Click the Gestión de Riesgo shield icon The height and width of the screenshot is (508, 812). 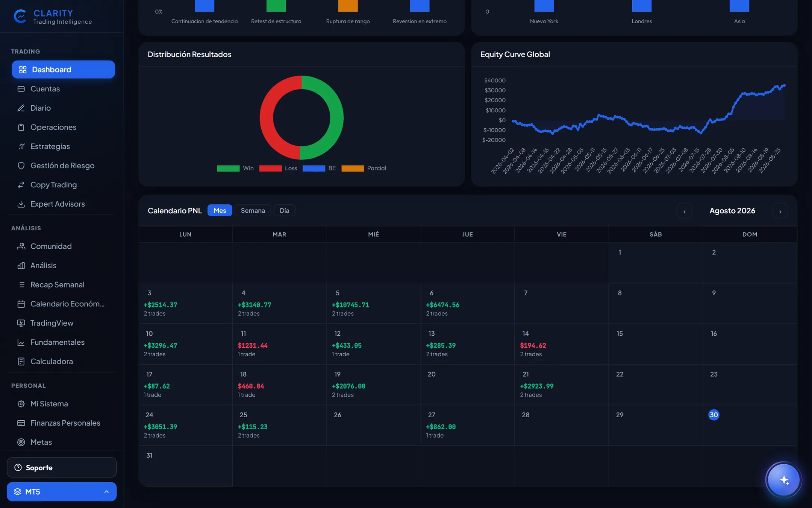(21, 166)
